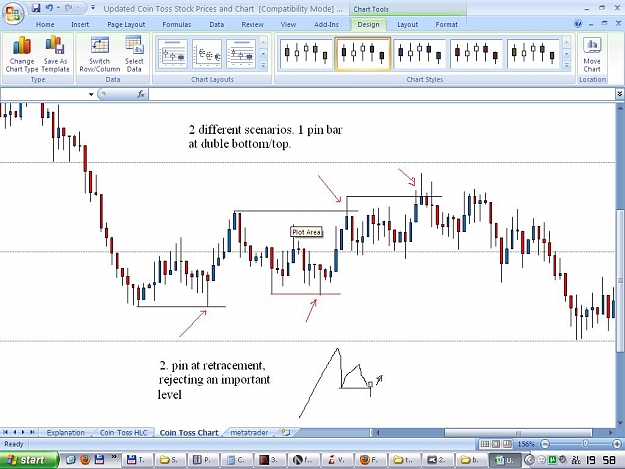Click Change Chart Type
The width and height of the screenshot is (625, 469).
pos(22,54)
